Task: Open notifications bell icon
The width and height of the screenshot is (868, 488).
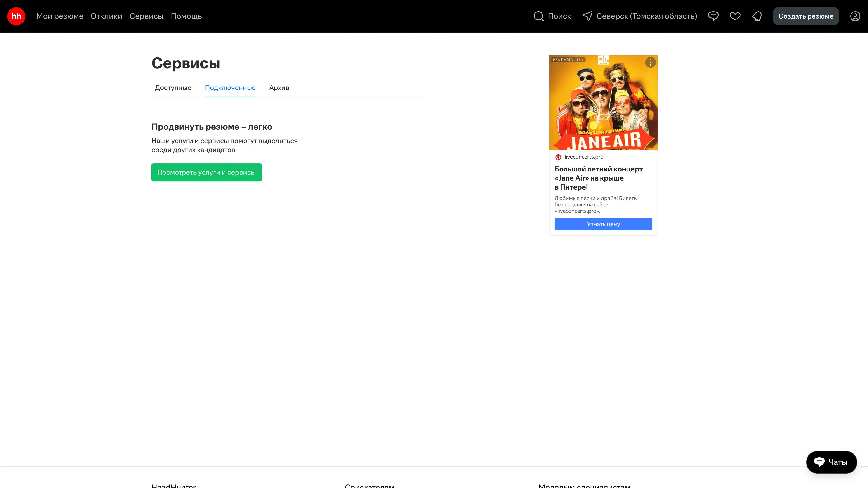Action: tap(757, 16)
